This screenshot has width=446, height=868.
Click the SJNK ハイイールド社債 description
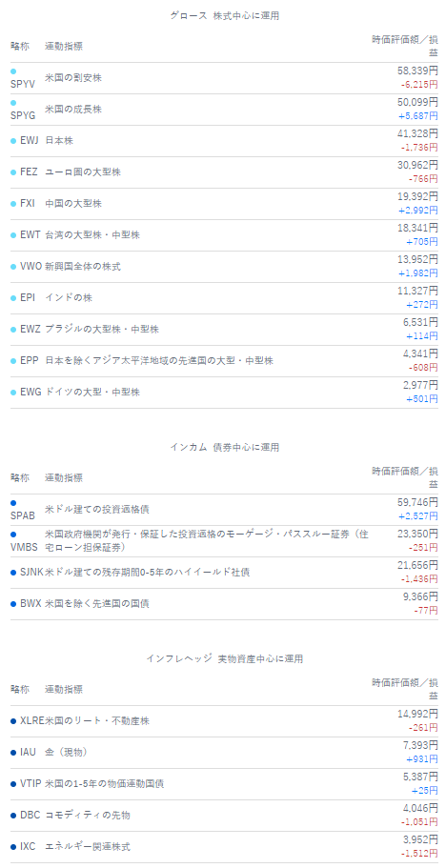tap(147, 572)
